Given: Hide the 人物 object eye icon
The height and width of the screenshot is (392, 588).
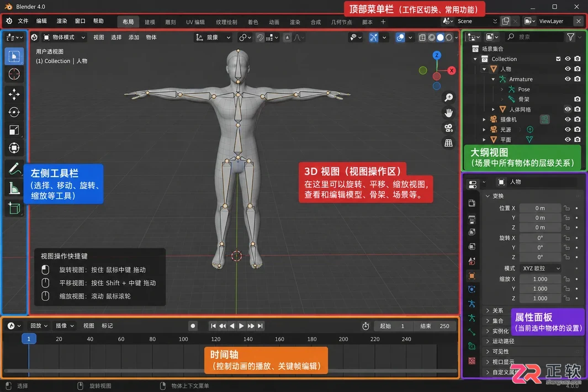Looking at the screenshot, I should 568,69.
